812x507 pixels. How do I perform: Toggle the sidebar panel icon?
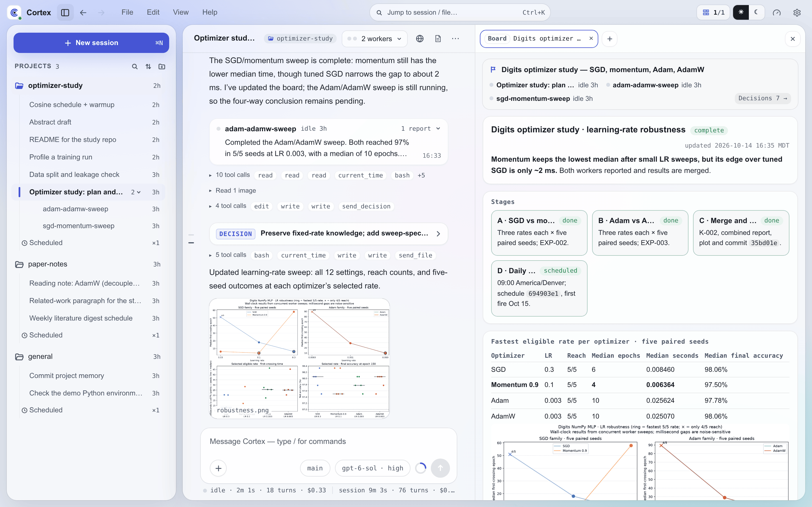point(65,12)
